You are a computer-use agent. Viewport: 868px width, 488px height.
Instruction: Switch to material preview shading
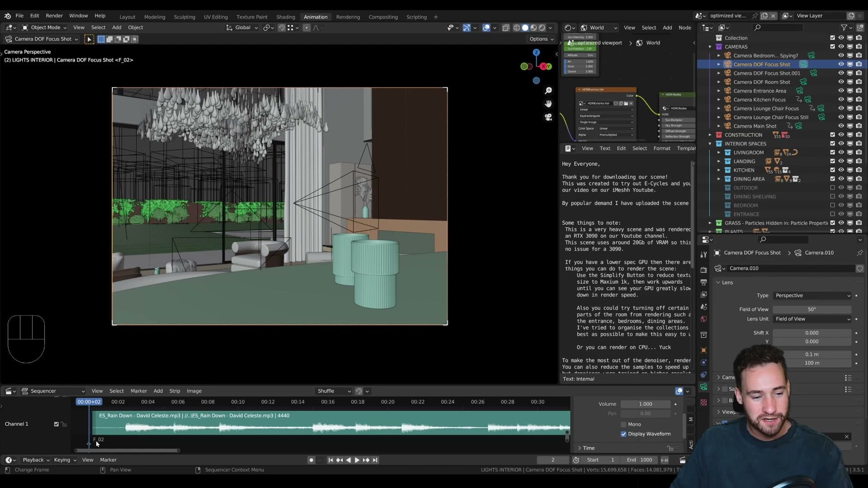click(x=533, y=28)
